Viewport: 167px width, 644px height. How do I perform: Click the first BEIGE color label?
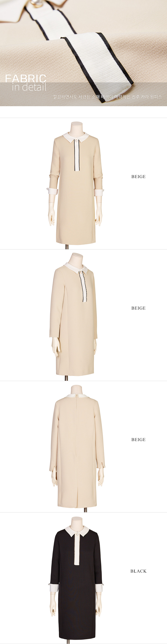point(138,177)
